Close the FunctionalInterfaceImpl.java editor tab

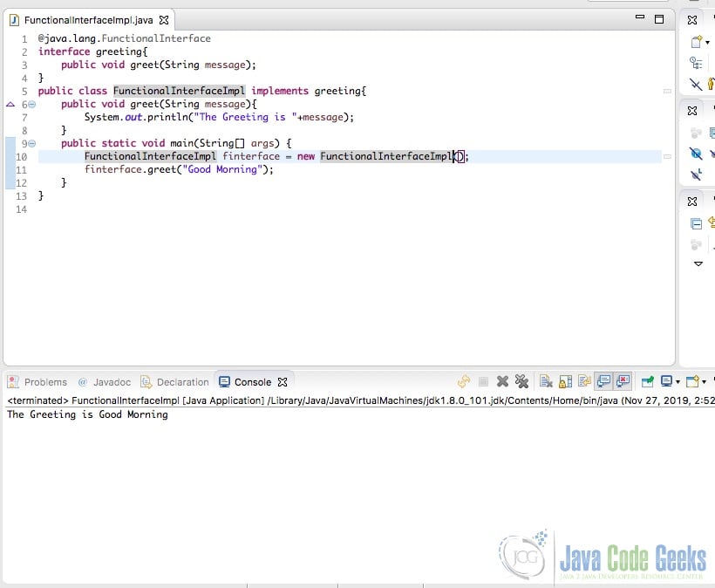click(x=164, y=20)
